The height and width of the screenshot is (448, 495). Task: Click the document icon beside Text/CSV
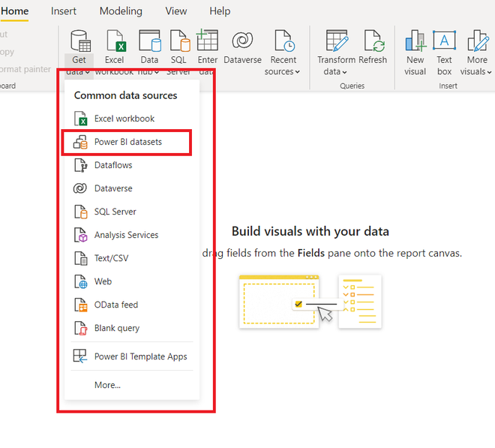tap(80, 258)
